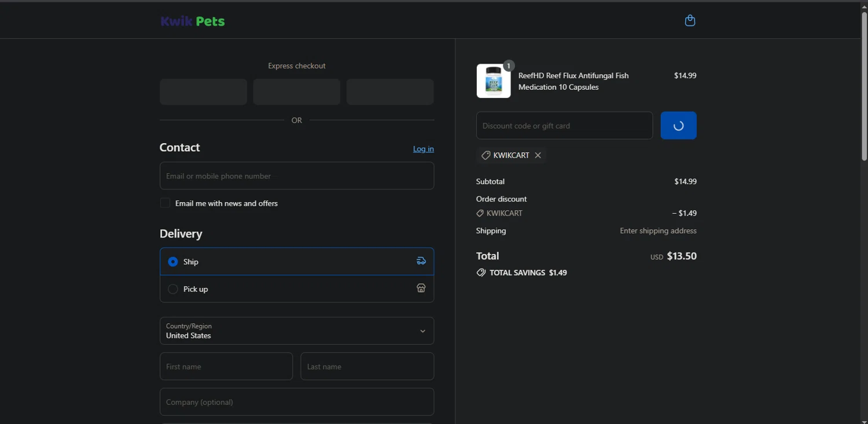Check Email me with news and offers

165,203
